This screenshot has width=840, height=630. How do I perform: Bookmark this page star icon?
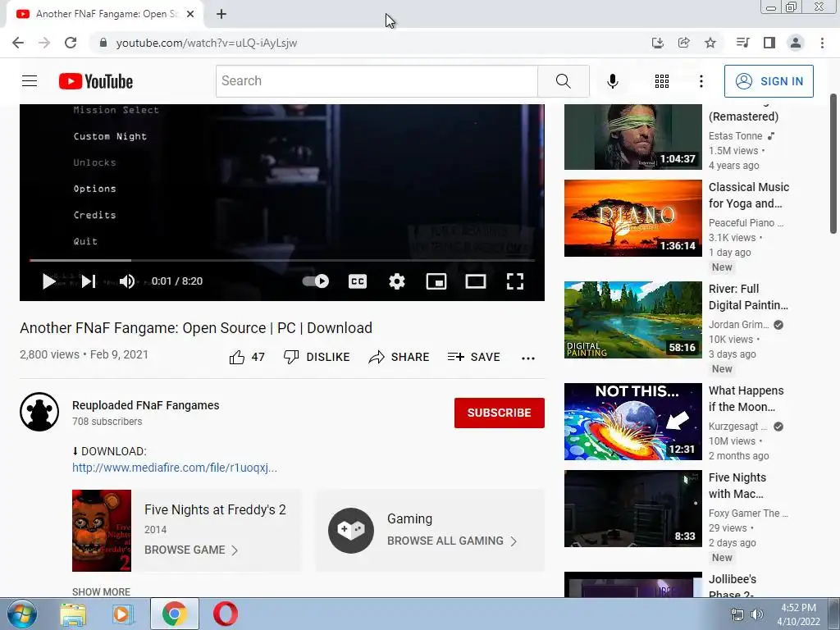tap(710, 43)
